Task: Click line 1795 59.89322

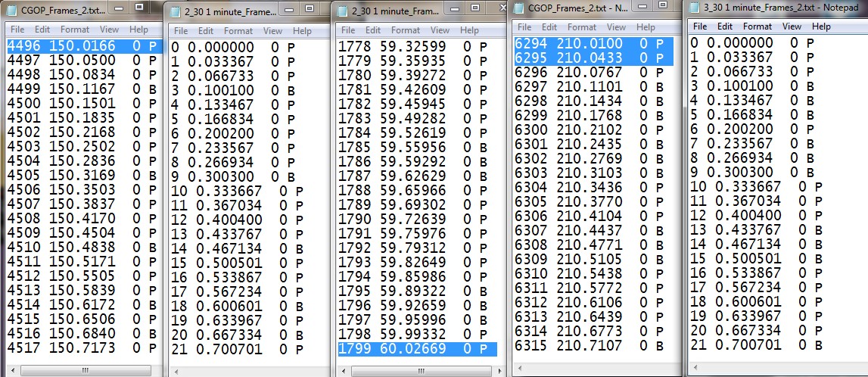Action: (x=413, y=291)
